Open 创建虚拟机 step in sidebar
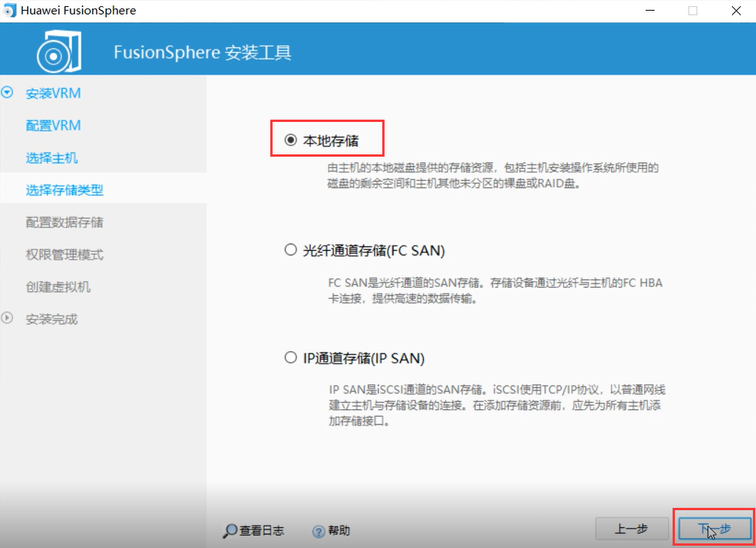The height and width of the screenshot is (548, 756). pos(58,287)
